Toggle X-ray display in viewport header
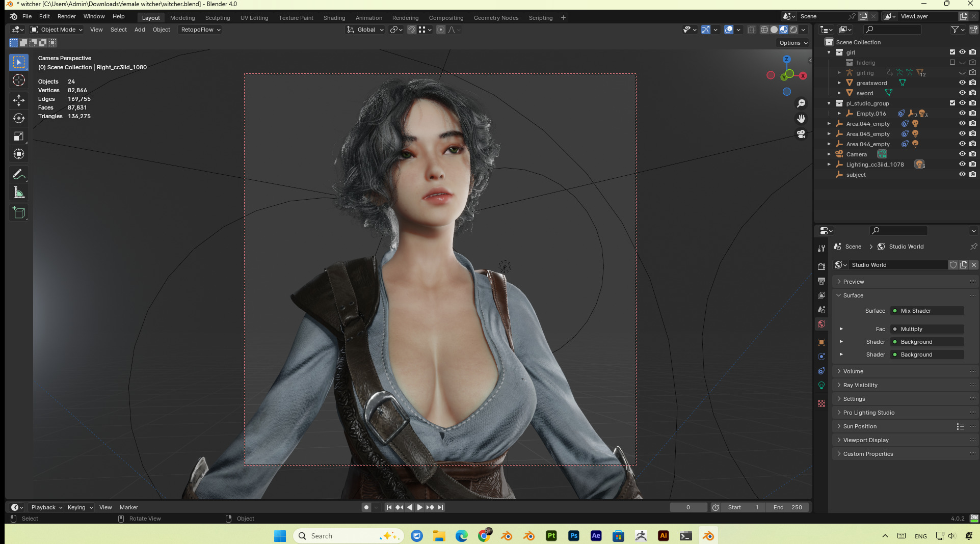Viewport: 980px width, 544px height. click(x=751, y=30)
